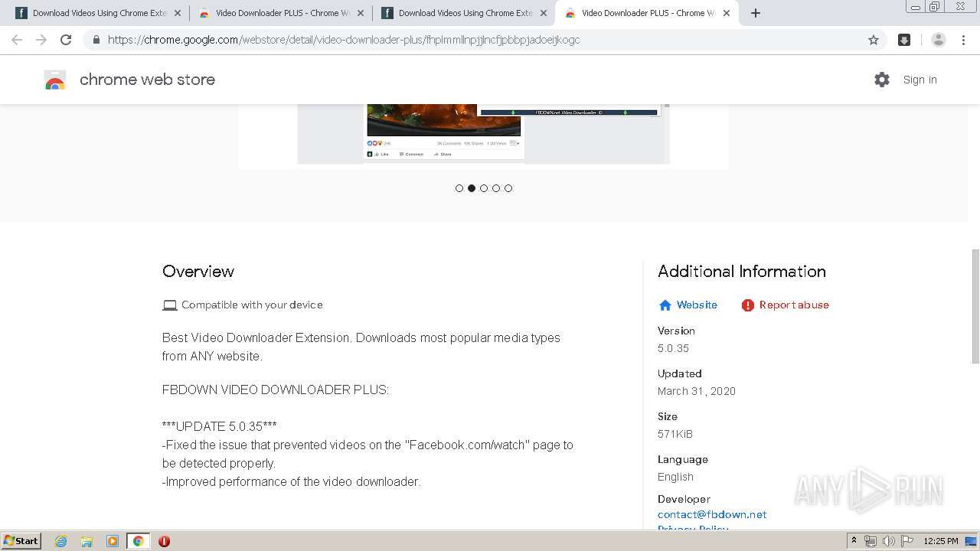
Task: Click the ***UPDATE 5.0.35*** line
Action: [219, 426]
